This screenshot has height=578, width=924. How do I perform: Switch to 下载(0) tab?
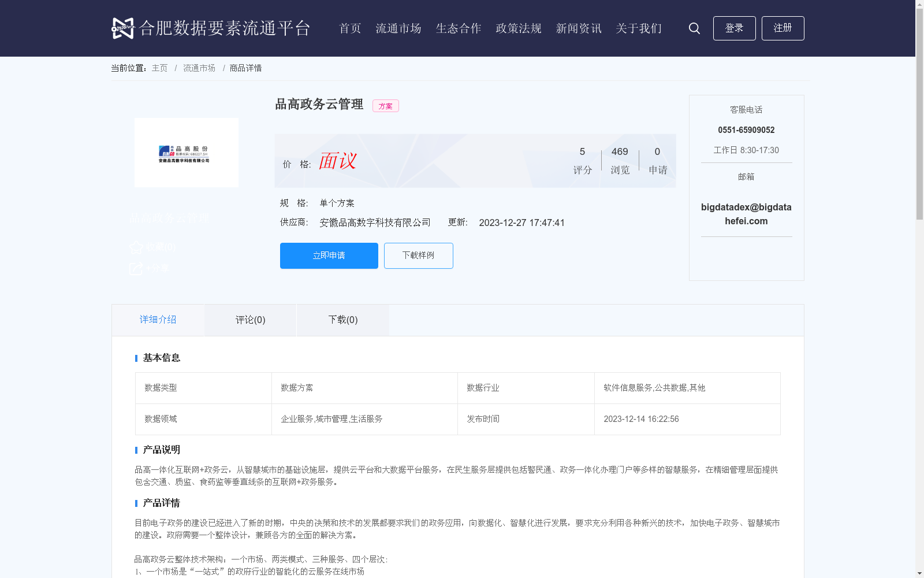pos(343,320)
